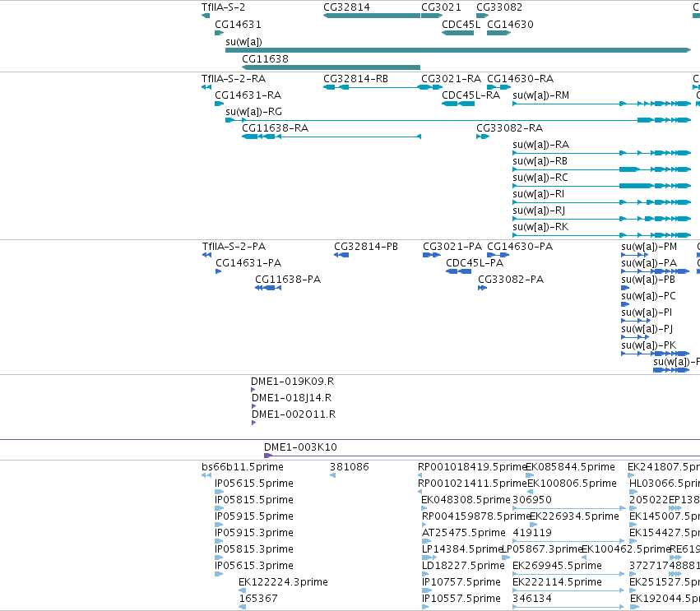Select EST EK085844.5prime
The height and width of the screenshot is (611, 700).
click(x=570, y=467)
